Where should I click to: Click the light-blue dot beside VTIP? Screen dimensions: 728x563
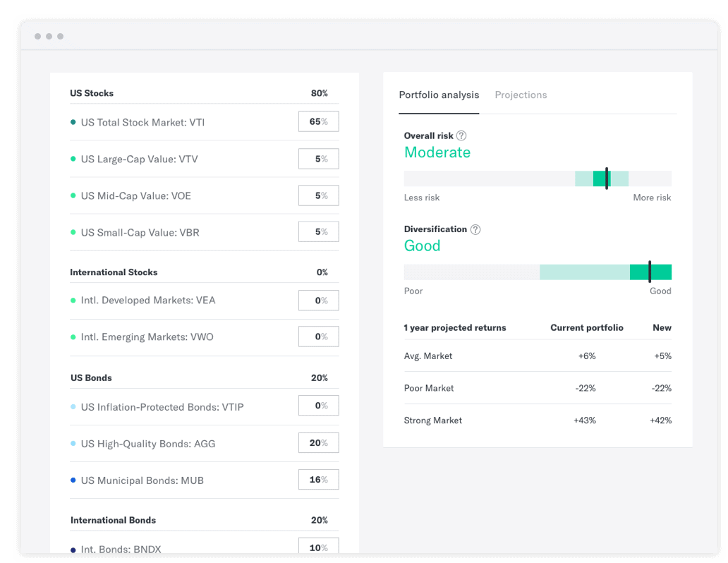click(x=73, y=406)
